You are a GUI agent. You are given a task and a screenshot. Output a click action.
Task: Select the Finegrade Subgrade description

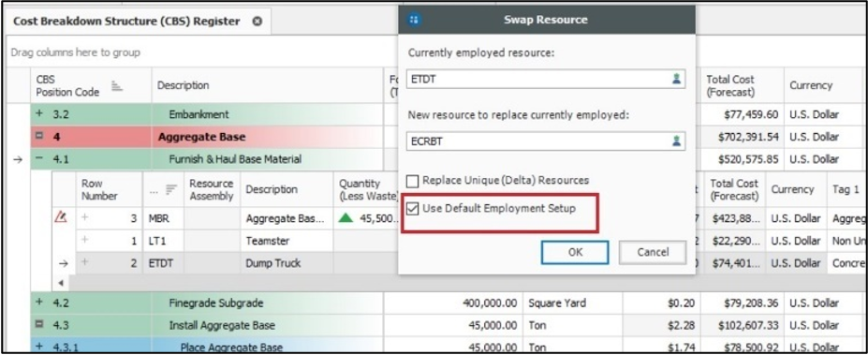268,303
